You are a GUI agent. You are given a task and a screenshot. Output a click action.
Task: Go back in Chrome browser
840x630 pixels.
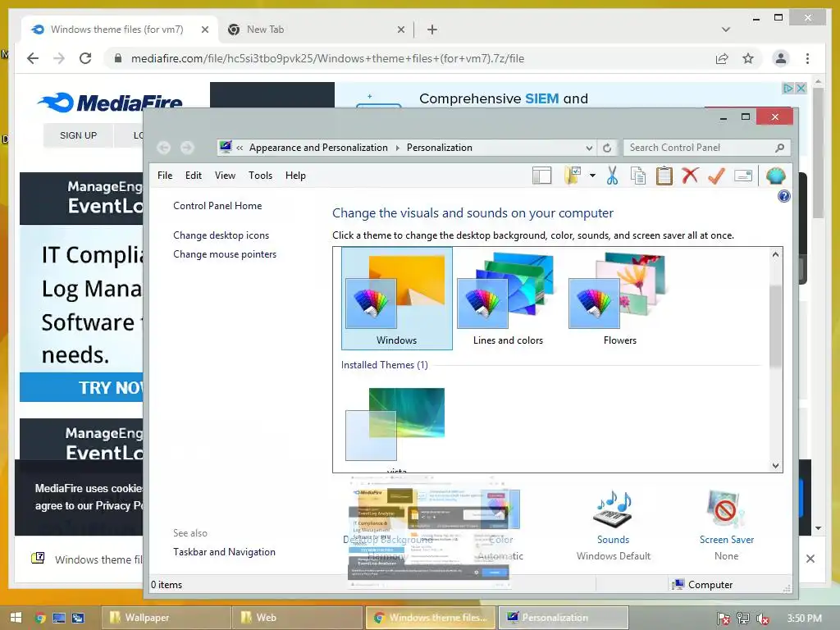[33, 58]
